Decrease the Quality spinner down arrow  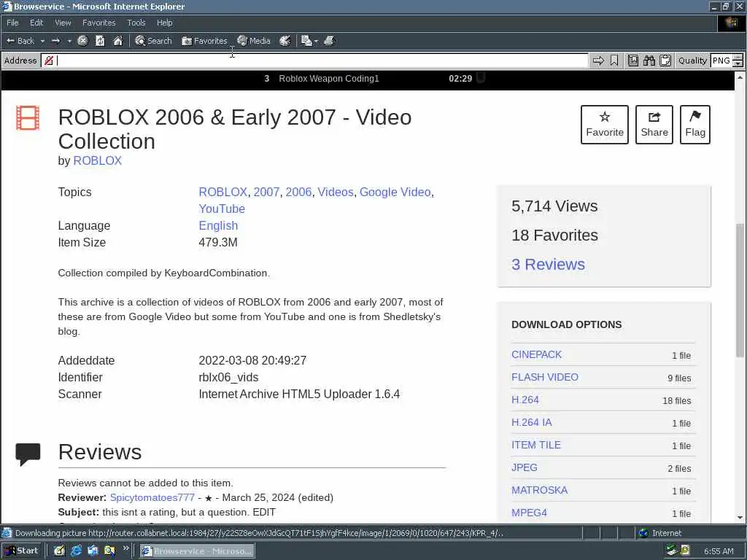(738, 64)
